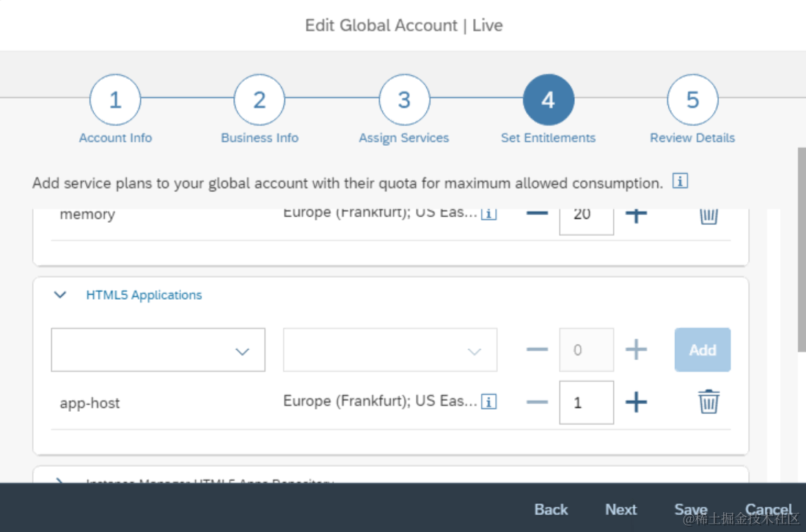
Task: Click app-host quota field showing 1
Action: (x=587, y=402)
